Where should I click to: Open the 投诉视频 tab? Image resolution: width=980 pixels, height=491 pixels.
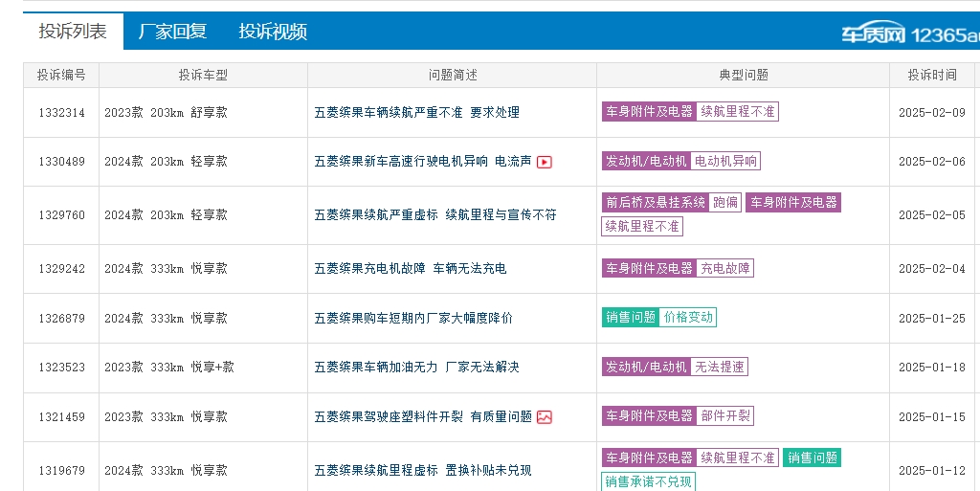273,32
